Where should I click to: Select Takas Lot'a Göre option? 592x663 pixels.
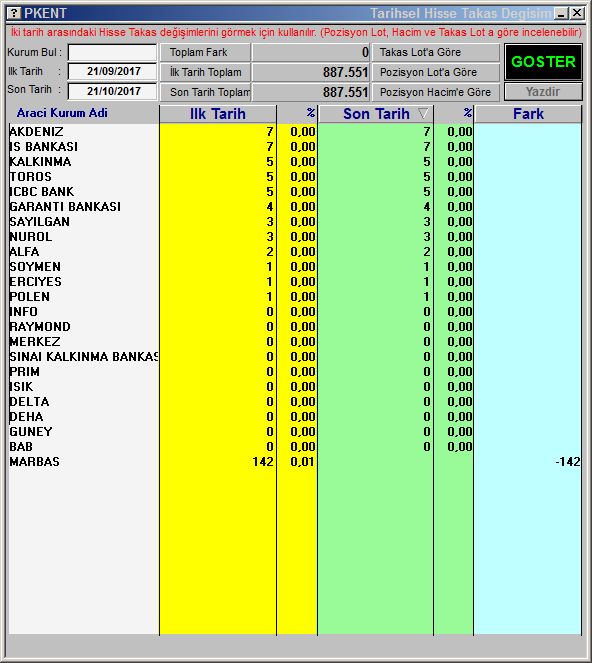[436, 52]
